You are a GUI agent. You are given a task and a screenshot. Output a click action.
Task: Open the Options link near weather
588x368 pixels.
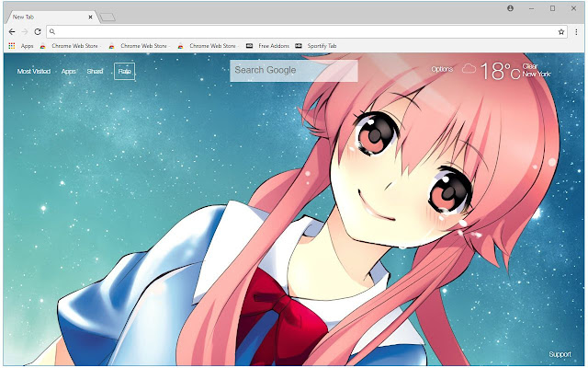442,69
